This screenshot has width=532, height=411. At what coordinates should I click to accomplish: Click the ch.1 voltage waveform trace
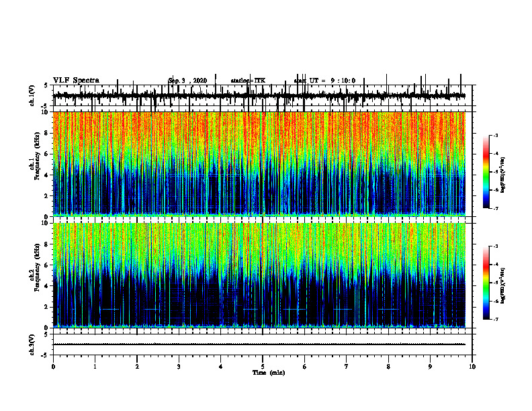coord(259,95)
